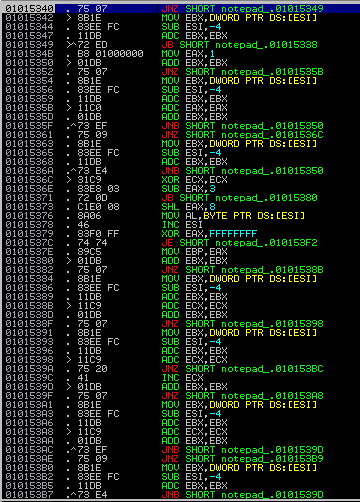This screenshot has width=360, height=502.
Task: Select the SHL EAX,8 instruction
Action: (x=188, y=206)
